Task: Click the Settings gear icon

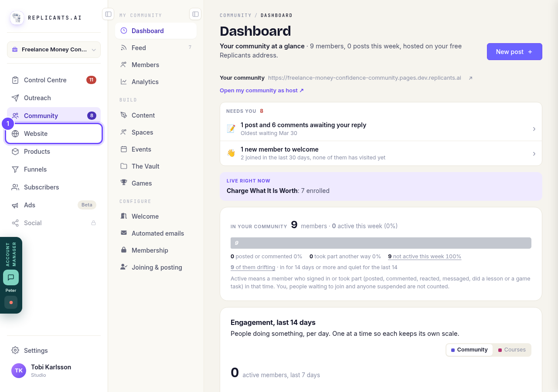Action: [x=15, y=350]
